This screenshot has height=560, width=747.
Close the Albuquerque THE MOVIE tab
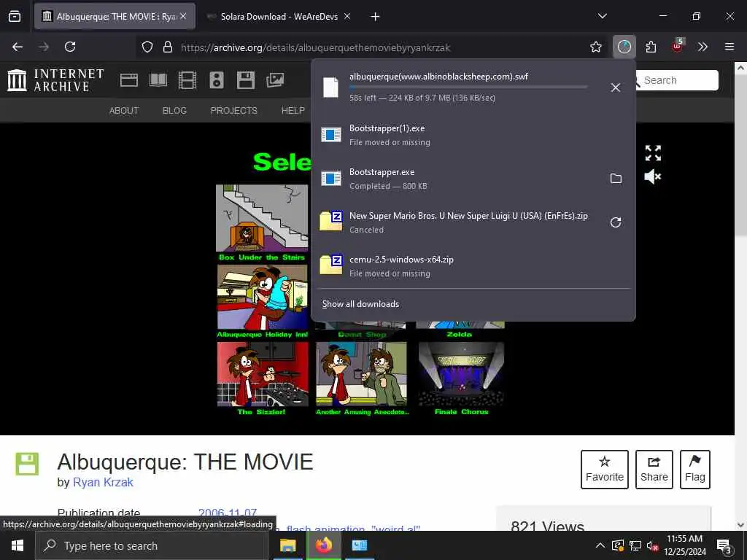[x=183, y=16]
